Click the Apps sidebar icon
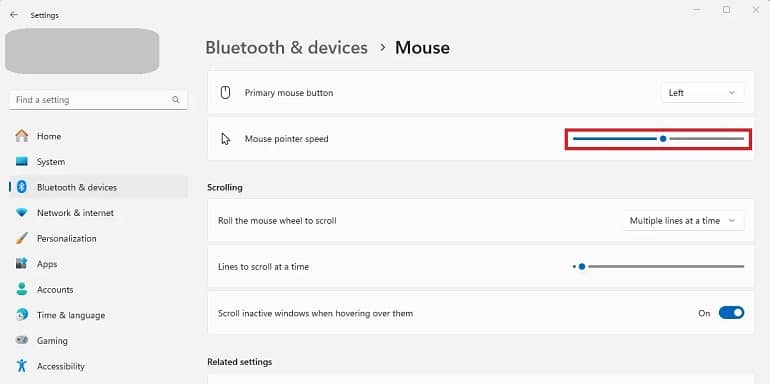Screen dimensions: 770x384 click(22, 264)
